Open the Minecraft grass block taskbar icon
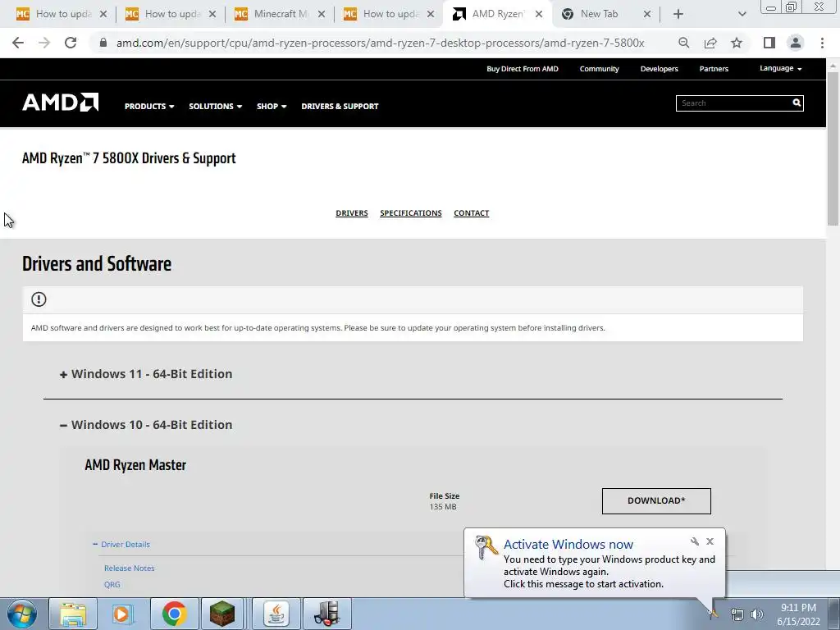This screenshot has height=630, width=840. coord(221,614)
